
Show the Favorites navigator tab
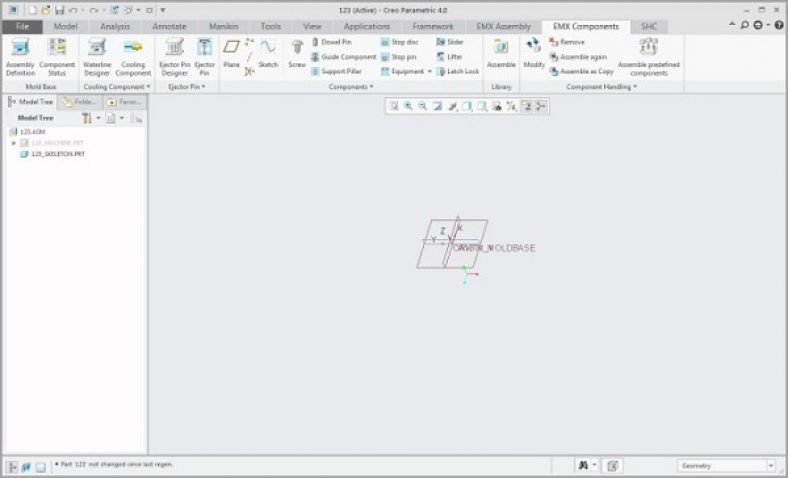tap(125, 102)
